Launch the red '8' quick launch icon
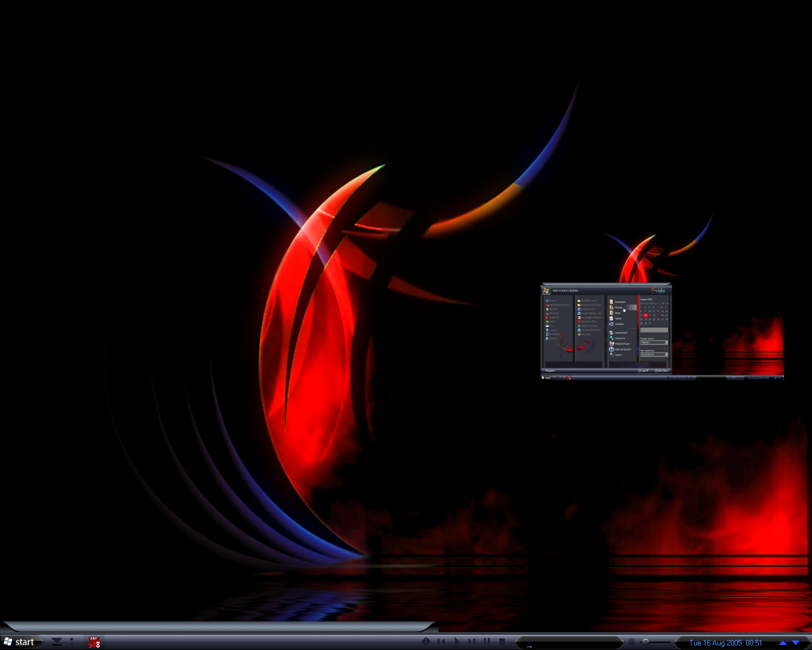 [94, 642]
